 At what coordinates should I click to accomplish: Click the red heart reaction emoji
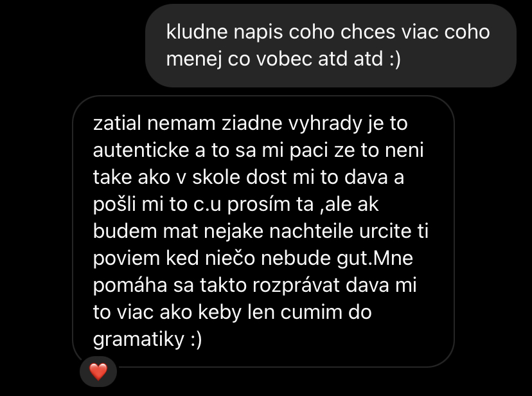pyautogui.click(x=98, y=372)
